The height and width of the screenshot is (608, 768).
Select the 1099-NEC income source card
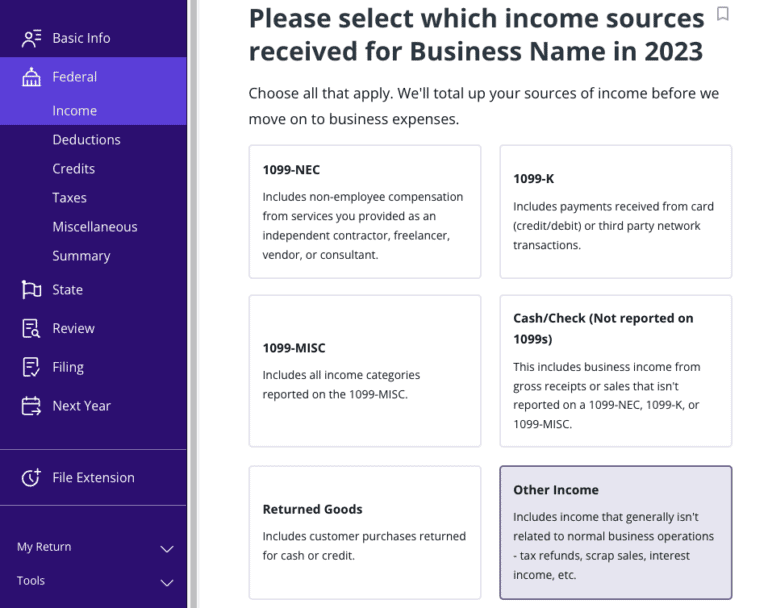pos(364,211)
